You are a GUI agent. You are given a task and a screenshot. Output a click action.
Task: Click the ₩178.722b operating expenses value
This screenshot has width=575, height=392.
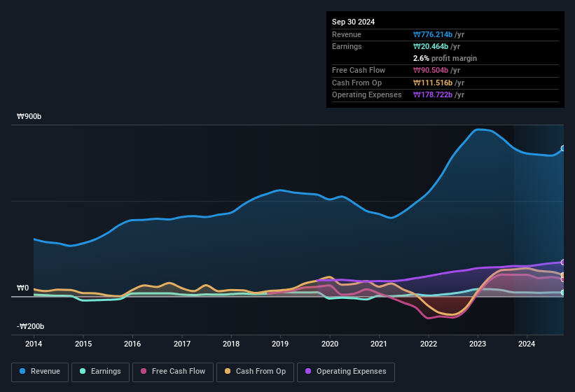(x=433, y=95)
